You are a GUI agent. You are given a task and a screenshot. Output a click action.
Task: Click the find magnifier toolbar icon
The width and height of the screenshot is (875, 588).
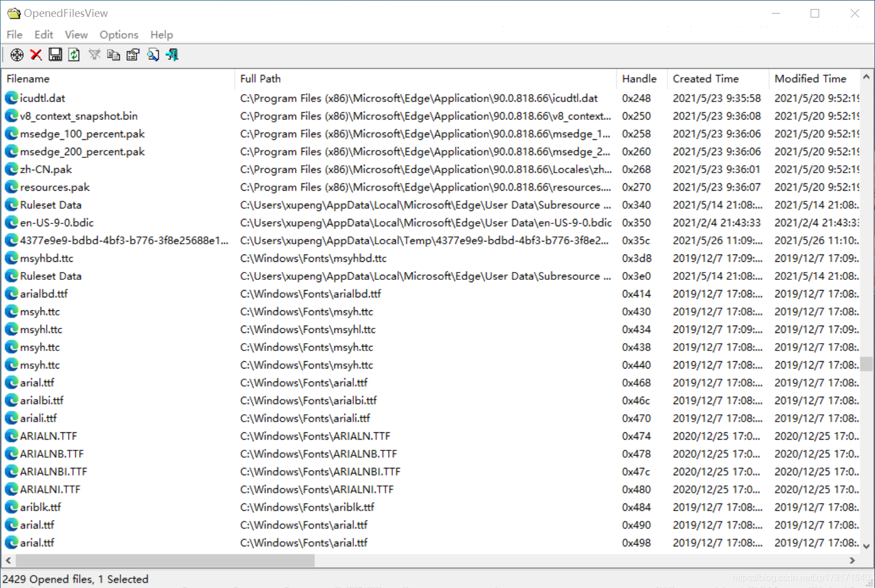pos(153,55)
